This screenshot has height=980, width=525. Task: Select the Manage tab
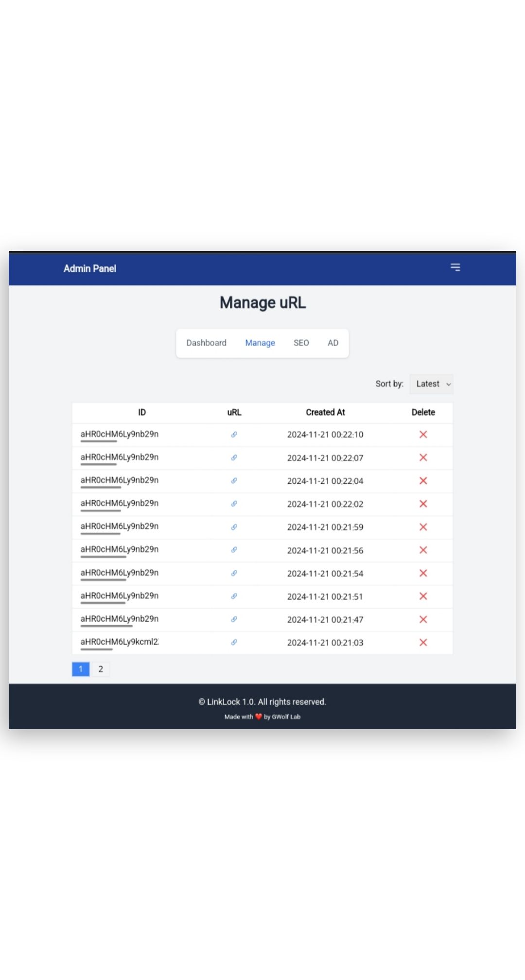(260, 343)
